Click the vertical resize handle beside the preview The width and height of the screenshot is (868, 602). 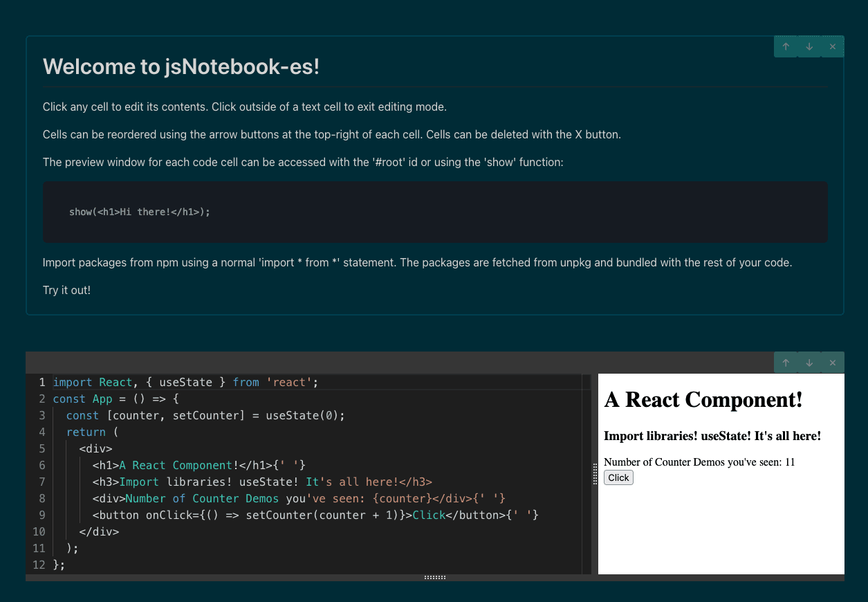pyautogui.click(x=595, y=474)
